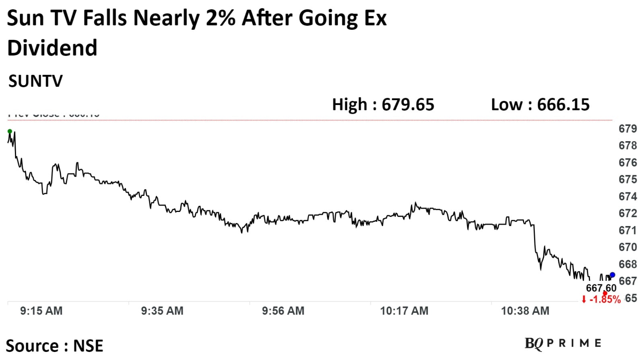
Task: Click the 9:35 AM time axis label
Action: click(x=162, y=311)
